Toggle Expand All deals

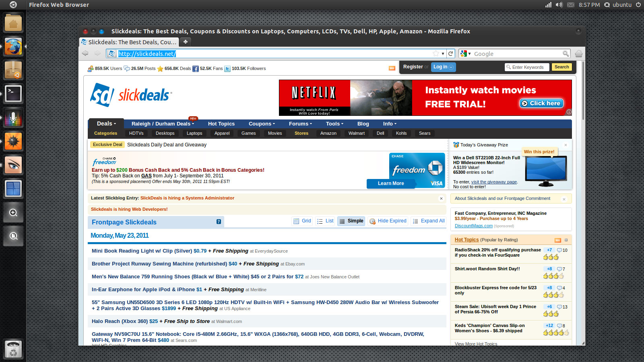[x=429, y=221]
